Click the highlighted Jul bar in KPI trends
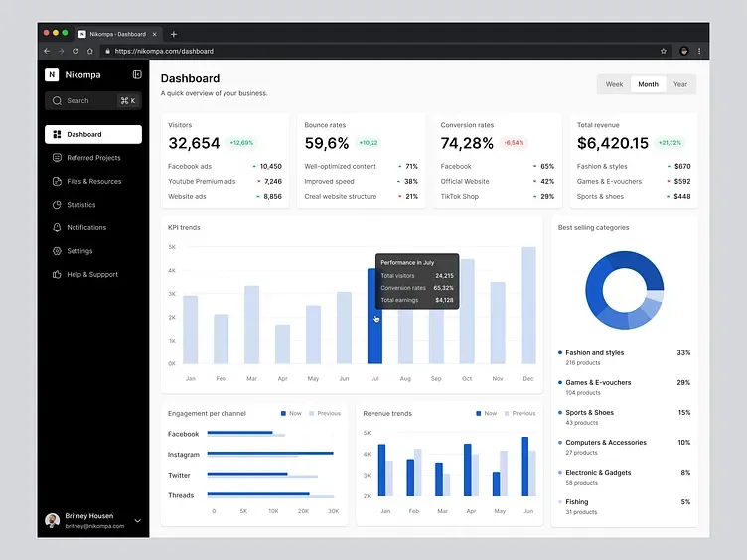This screenshot has width=747, height=560. point(374,316)
